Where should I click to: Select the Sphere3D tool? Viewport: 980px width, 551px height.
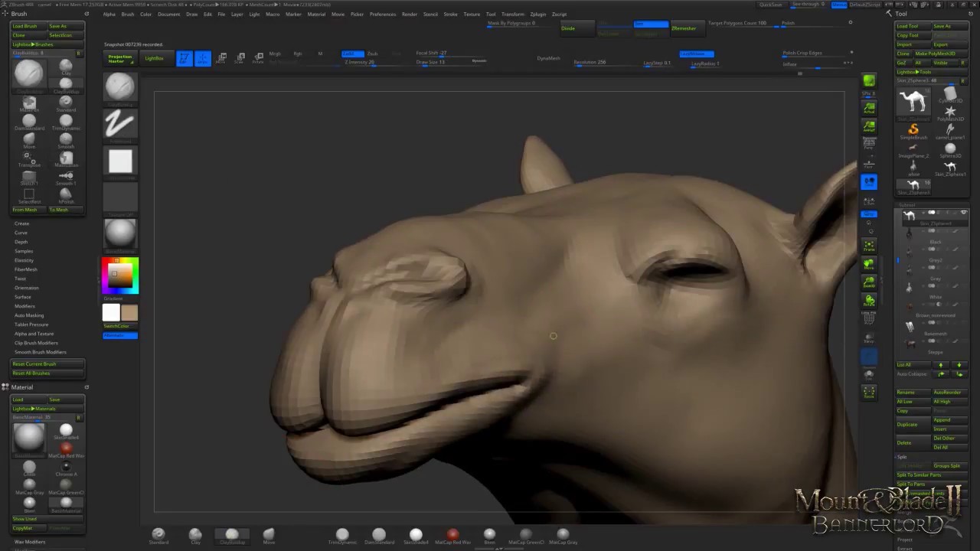point(950,149)
